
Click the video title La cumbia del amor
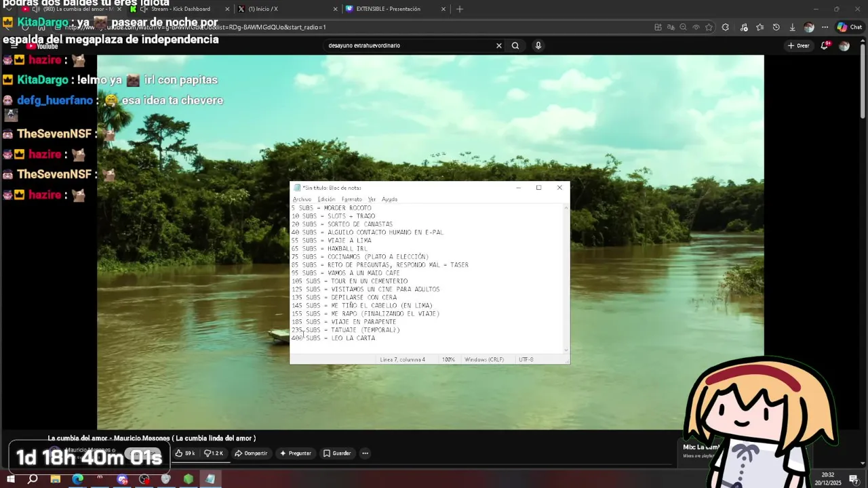click(151, 439)
